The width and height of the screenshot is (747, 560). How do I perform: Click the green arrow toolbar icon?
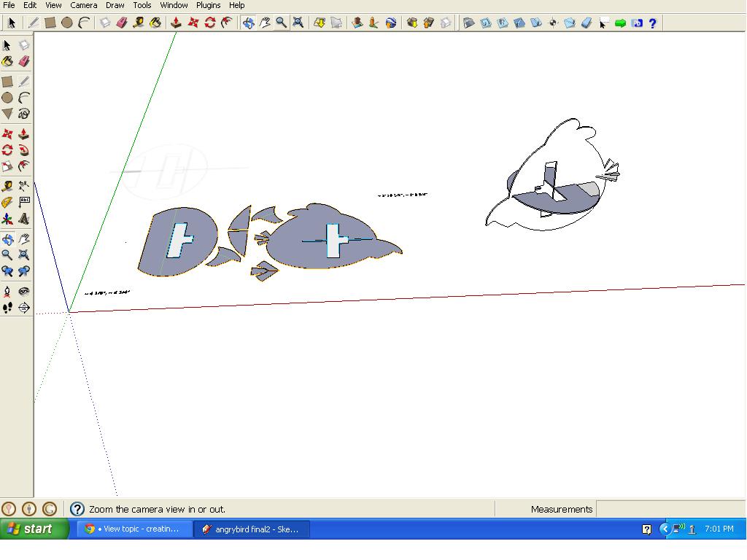tap(620, 23)
